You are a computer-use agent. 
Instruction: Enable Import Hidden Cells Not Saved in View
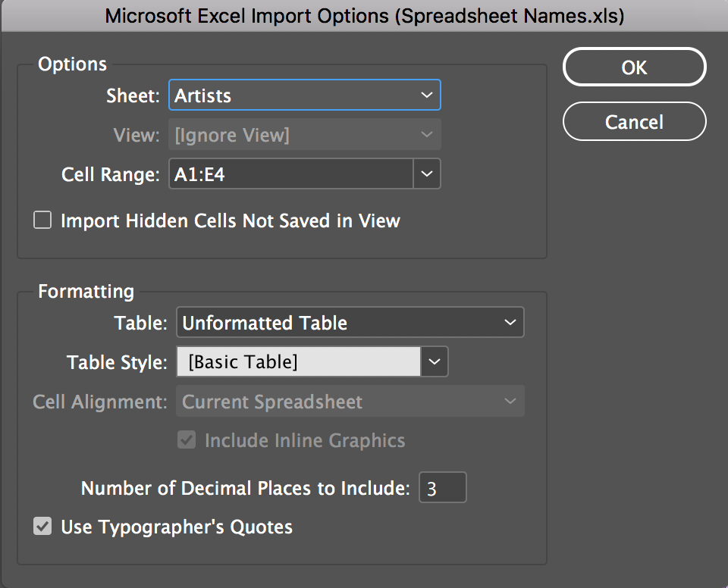coord(42,220)
